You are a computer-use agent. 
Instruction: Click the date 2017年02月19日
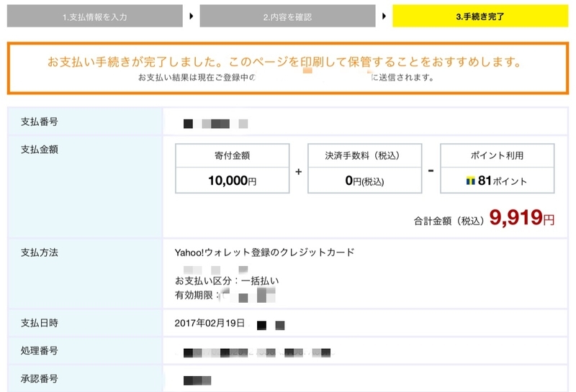210,323
